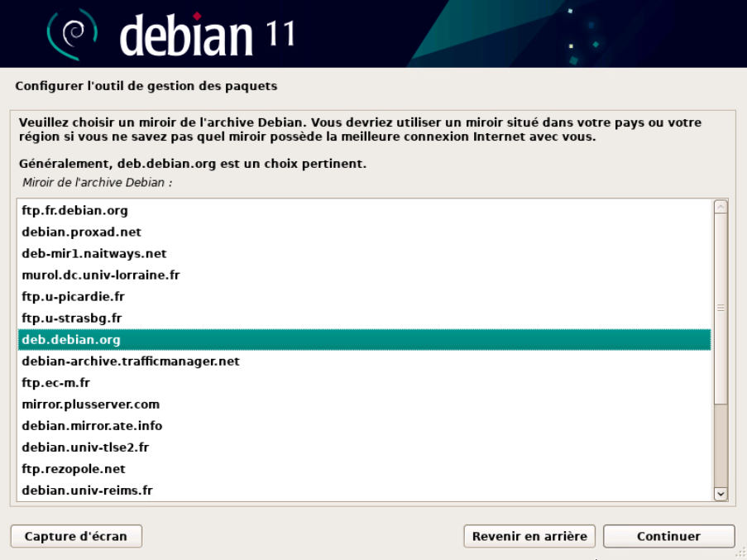The image size is (747, 560).
Task: Select highlighted deb.debian.org mirror
Action: 72,339
